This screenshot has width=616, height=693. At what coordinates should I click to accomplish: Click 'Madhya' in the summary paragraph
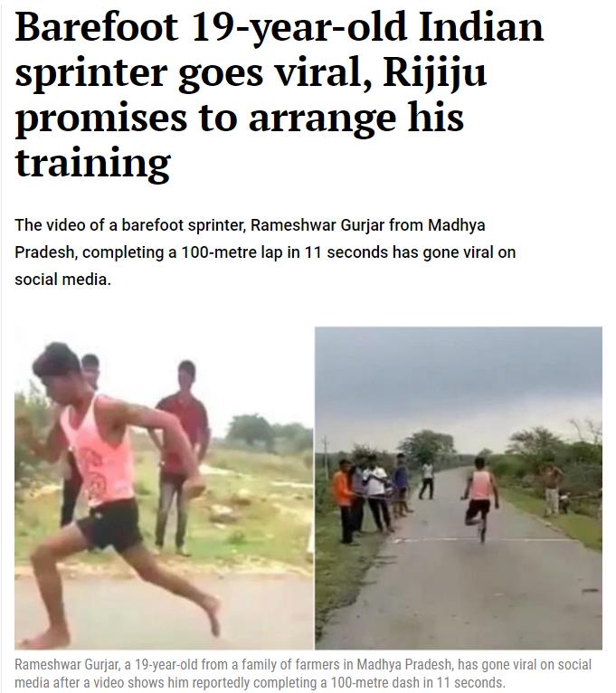click(457, 225)
